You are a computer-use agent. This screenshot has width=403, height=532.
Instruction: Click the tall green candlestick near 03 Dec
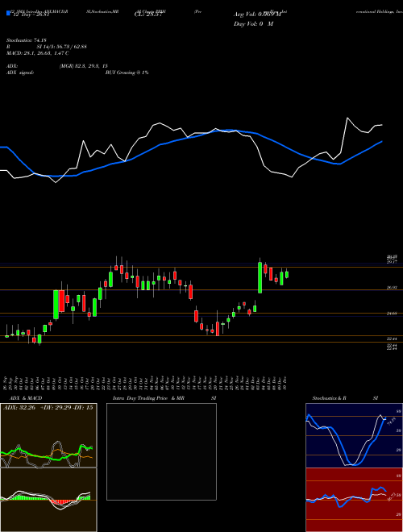point(260,277)
